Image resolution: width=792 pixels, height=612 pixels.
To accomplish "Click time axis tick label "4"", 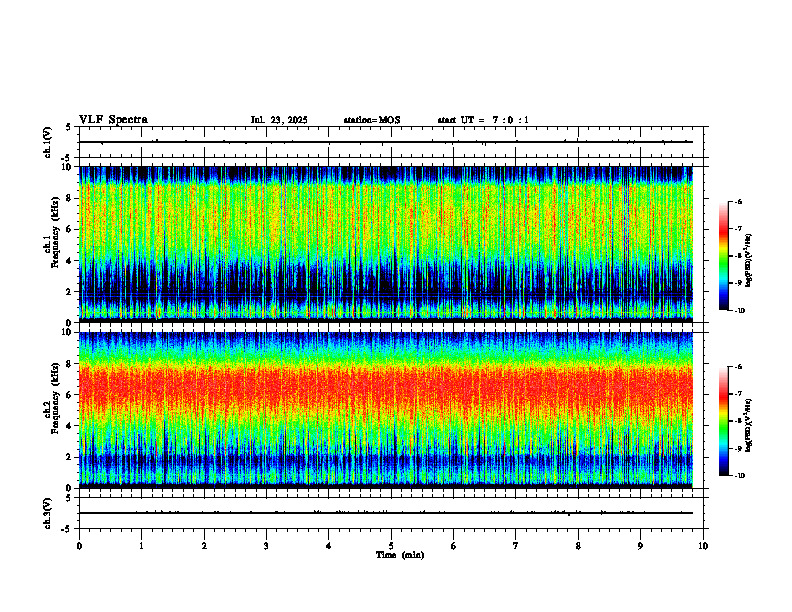I will 329,546.
